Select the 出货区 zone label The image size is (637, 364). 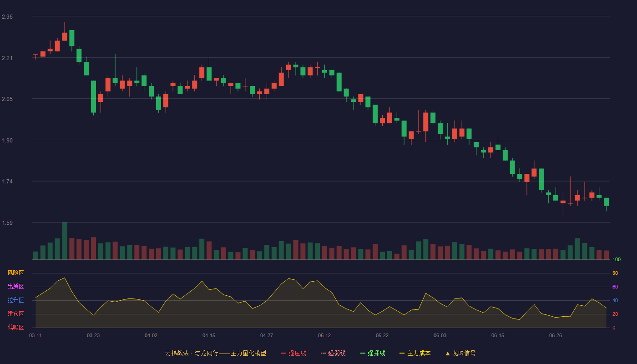pos(15,287)
